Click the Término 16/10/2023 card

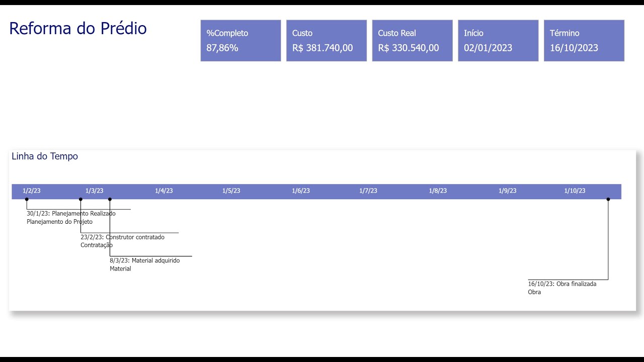(x=584, y=41)
